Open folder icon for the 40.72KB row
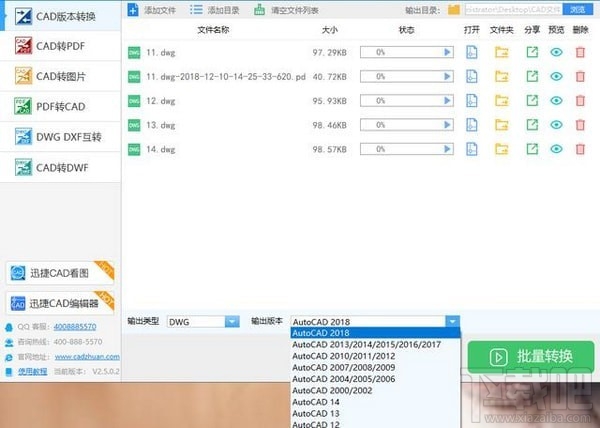 [502, 76]
